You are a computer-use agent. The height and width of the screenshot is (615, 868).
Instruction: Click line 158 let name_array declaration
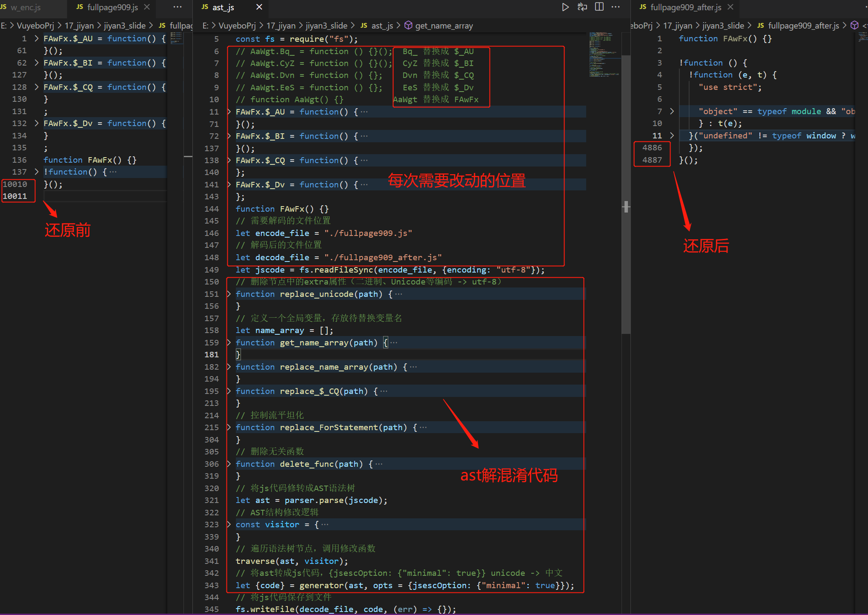pyautogui.click(x=284, y=330)
